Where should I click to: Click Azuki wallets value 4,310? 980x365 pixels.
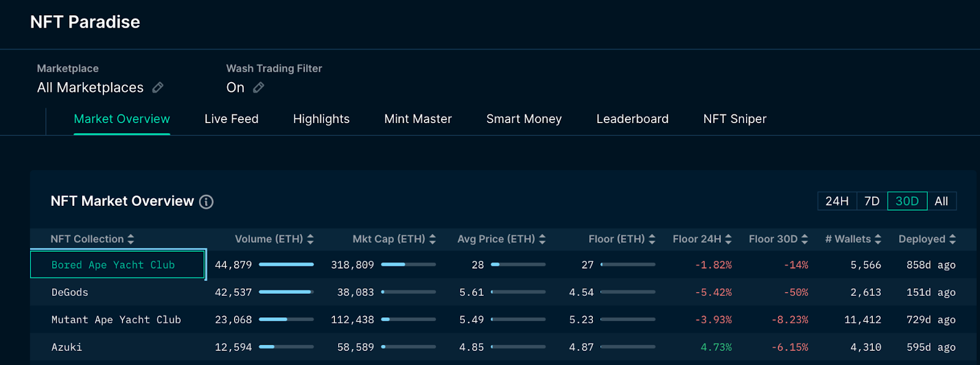[865, 347]
